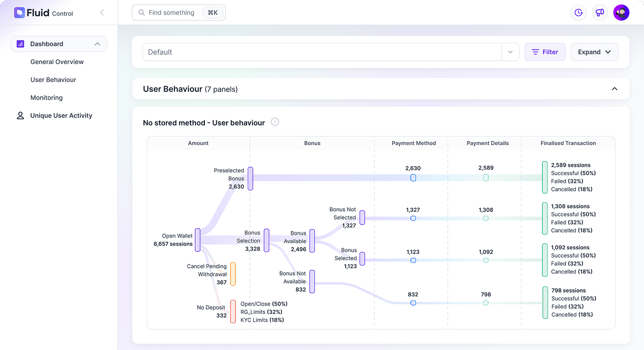This screenshot has height=350, width=644.
Task: Click the Filter button
Action: (545, 52)
